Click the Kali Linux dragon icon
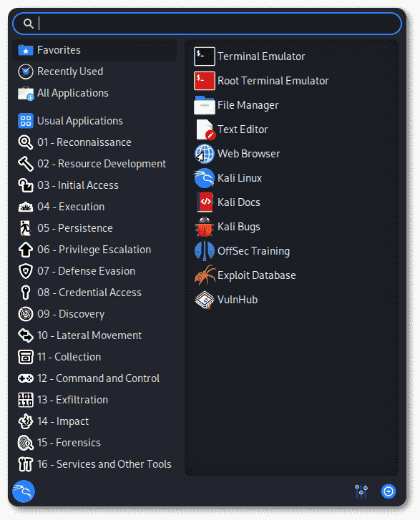Image resolution: width=420 pixels, height=520 pixels. coord(205,178)
